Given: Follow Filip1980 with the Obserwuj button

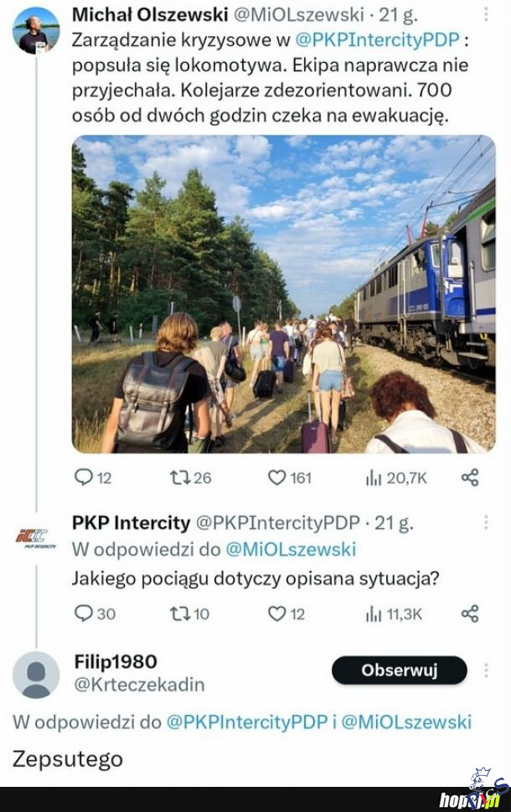Looking at the screenshot, I should click(x=399, y=670).
